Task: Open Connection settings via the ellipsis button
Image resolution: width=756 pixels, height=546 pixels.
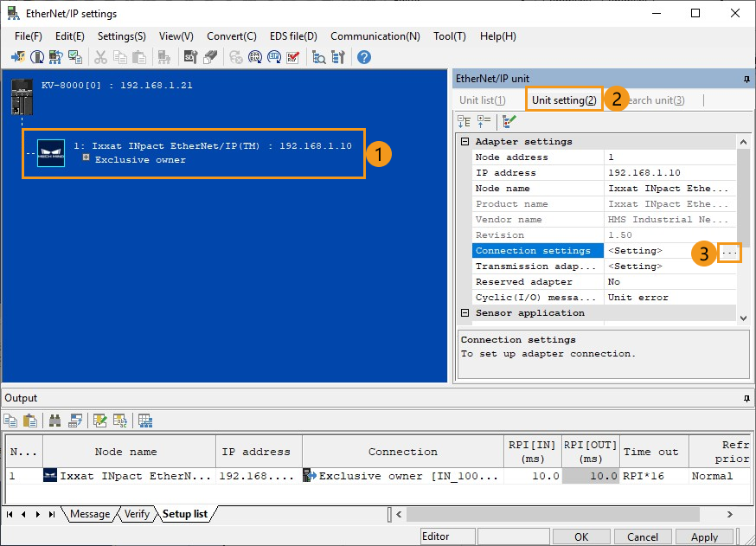Action: (729, 253)
